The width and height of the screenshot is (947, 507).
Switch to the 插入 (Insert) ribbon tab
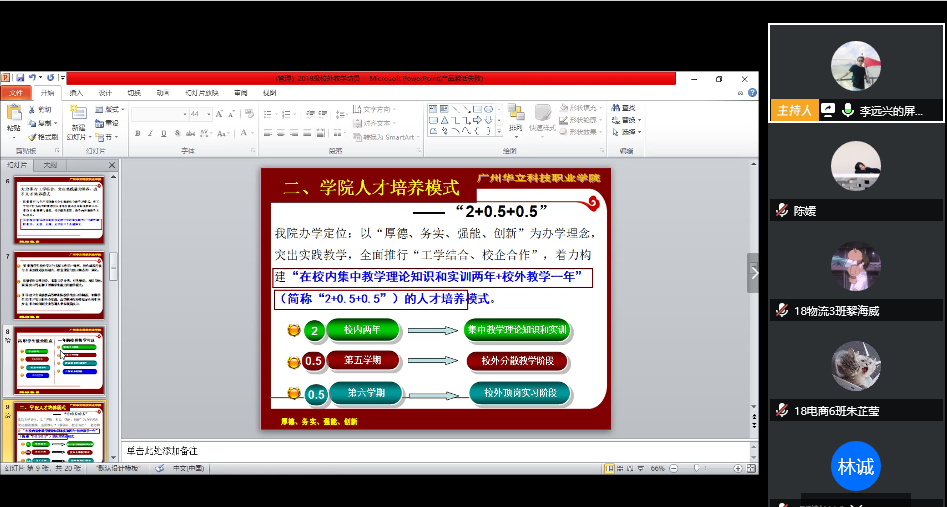click(76, 92)
